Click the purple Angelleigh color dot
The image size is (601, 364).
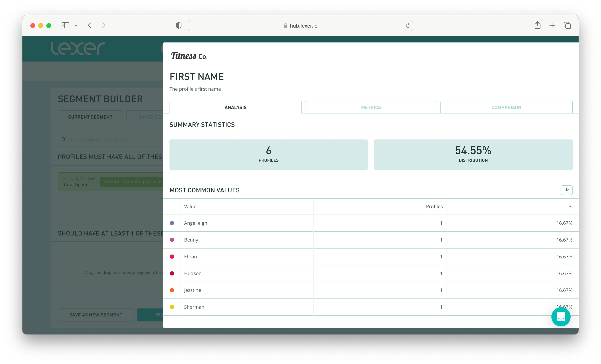(x=172, y=223)
